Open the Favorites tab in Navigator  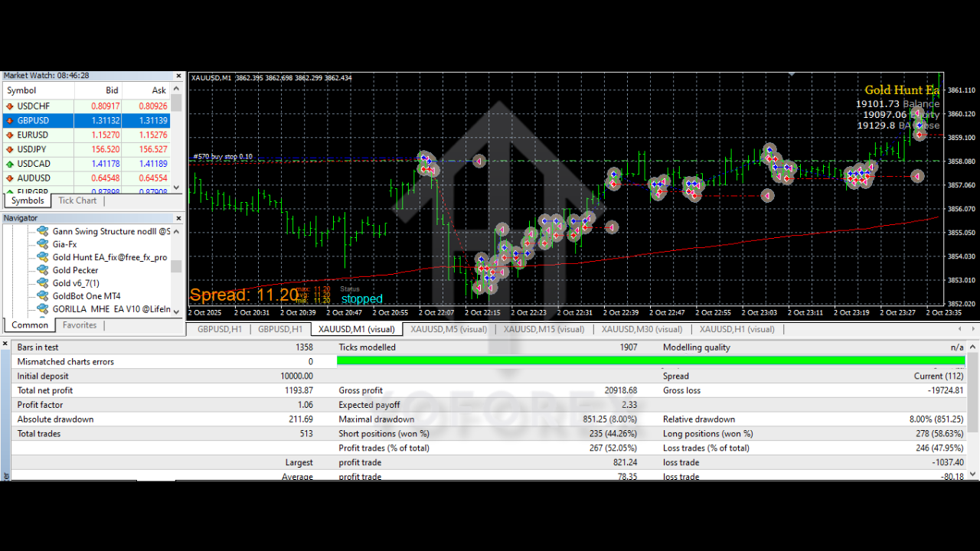tap(80, 325)
